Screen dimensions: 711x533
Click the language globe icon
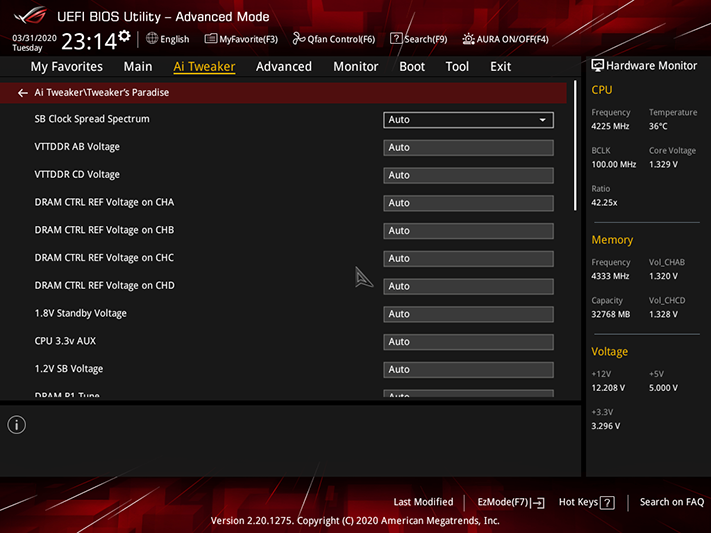152,39
